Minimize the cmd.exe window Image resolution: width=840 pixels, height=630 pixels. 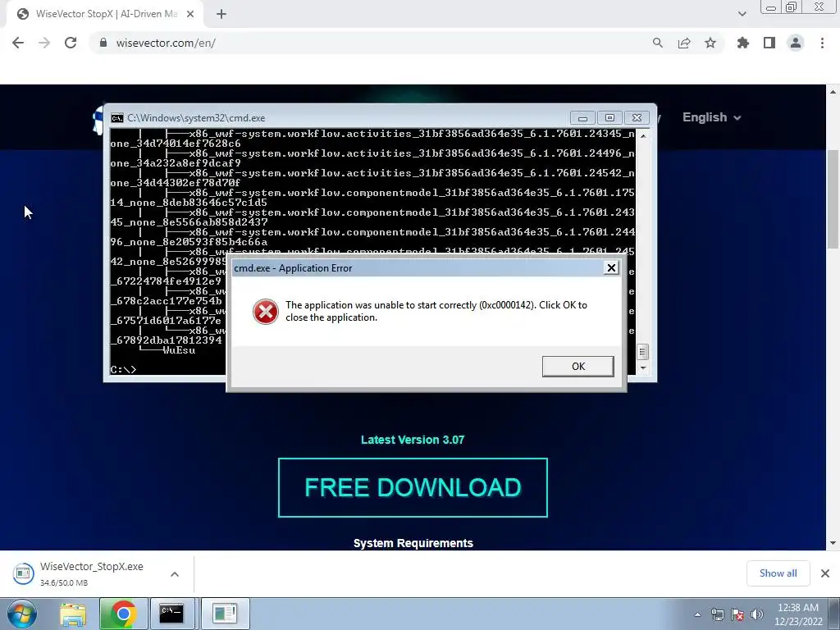[583, 118]
